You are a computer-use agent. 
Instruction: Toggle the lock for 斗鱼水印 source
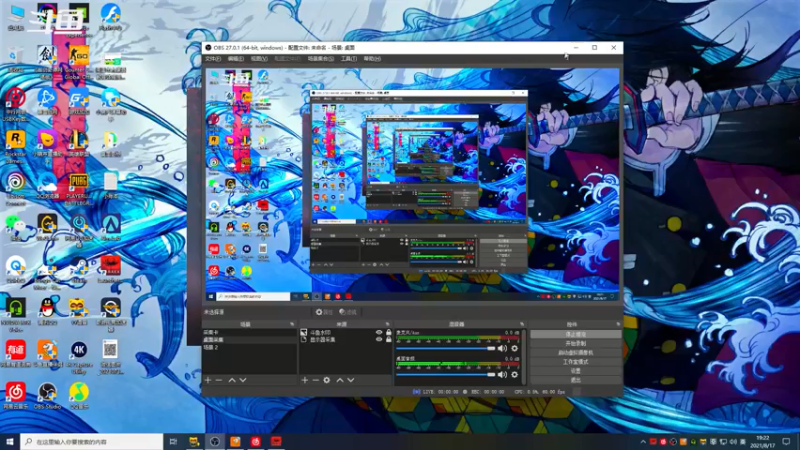pyautogui.click(x=389, y=332)
